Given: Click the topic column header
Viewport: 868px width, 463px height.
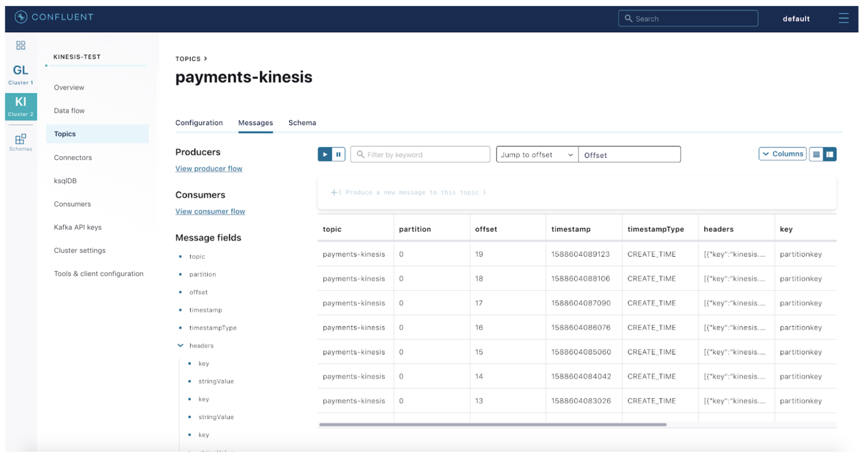Looking at the screenshot, I should point(332,229).
